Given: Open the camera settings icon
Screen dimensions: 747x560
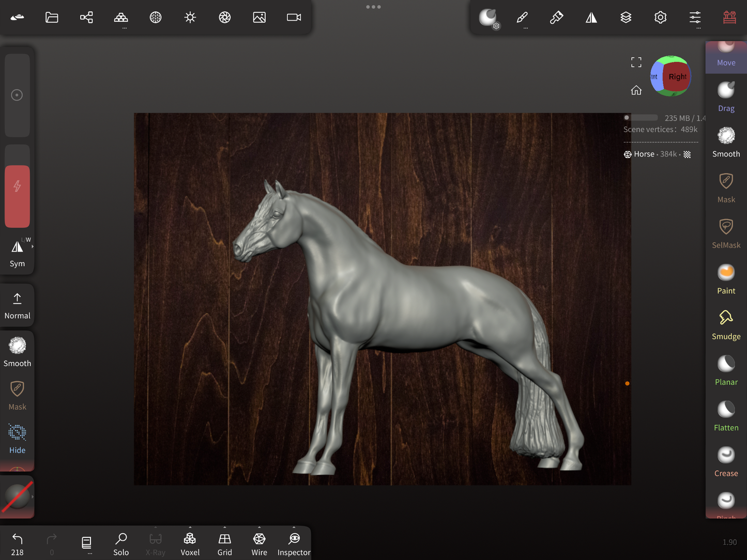Looking at the screenshot, I should (x=294, y=18).
